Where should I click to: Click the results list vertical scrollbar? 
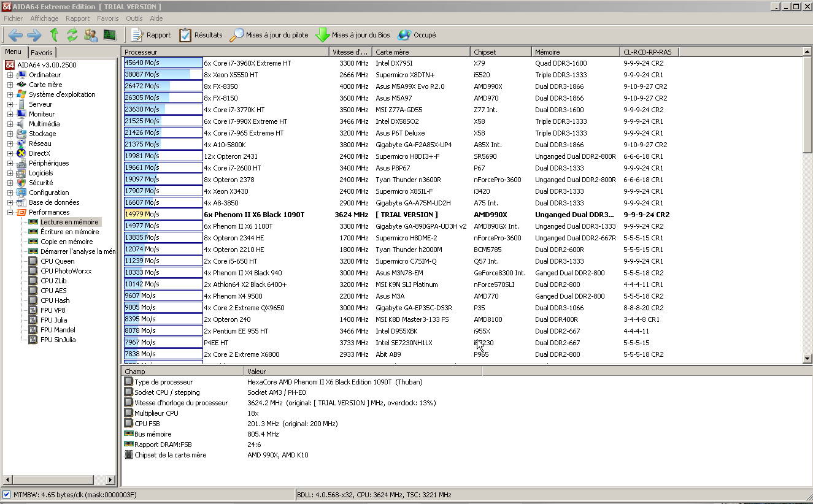coord(807,206)
